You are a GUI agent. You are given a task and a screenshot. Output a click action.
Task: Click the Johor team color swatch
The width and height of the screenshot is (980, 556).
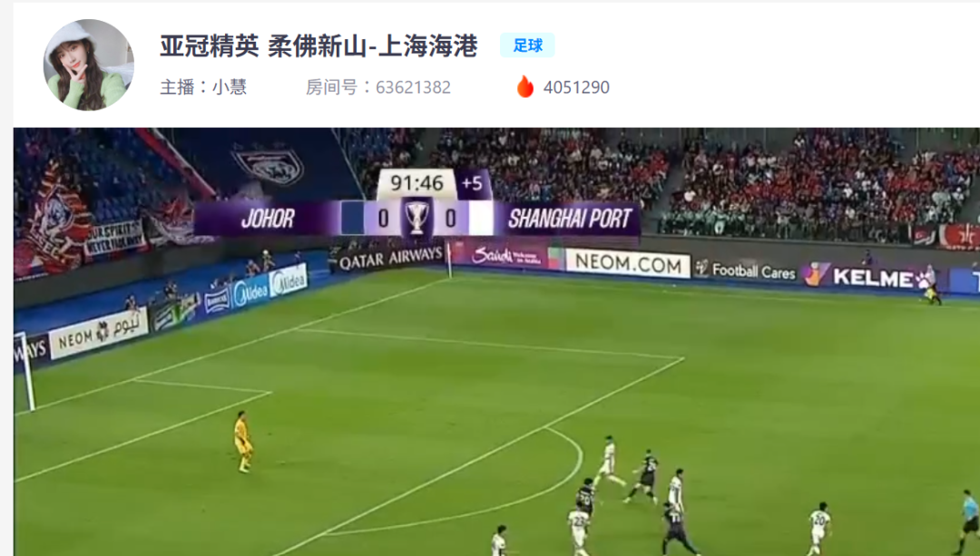(x=352, y=218)
